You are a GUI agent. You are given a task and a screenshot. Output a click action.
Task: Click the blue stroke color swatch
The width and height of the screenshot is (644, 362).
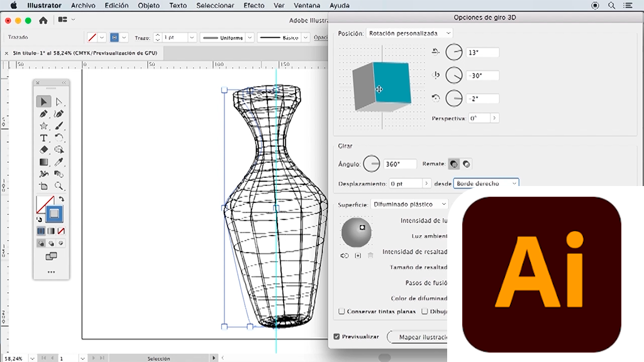click(114, 38)
